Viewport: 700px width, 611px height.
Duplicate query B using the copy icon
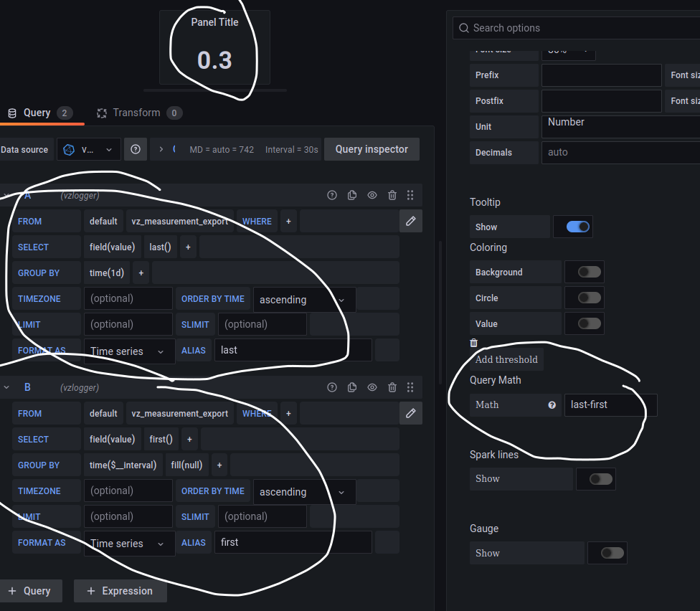point(352,387)
